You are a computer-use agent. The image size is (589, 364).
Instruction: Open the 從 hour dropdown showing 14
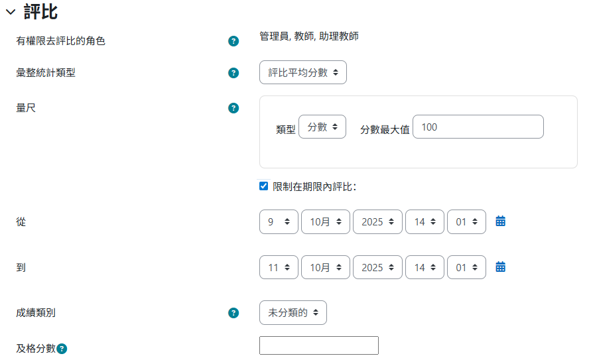point(425,222)
